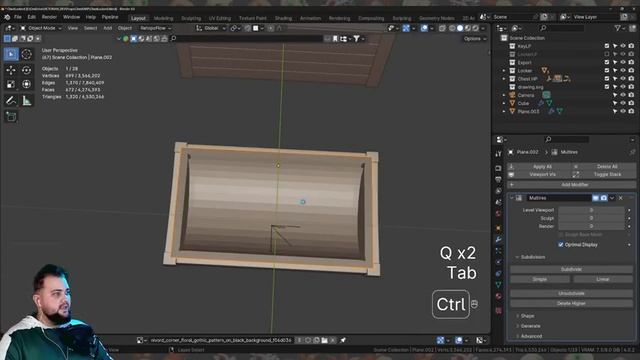The height and width of the screenshot is (360, 640).
Task: Uncheck the Export collection checkbox
Action: click(x=607, y=62)
